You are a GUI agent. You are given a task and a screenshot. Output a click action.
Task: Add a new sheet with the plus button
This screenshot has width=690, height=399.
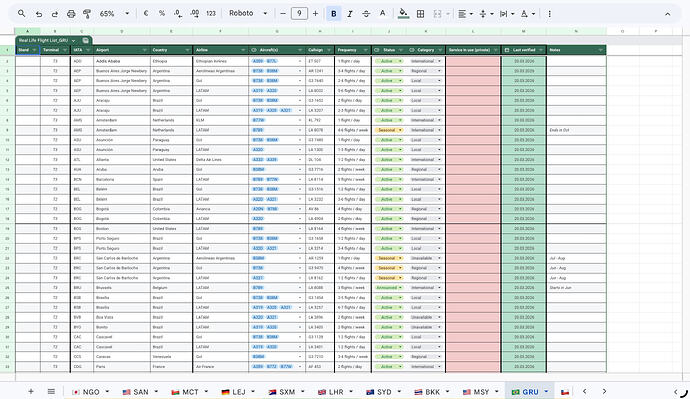[x=31, y=392]
